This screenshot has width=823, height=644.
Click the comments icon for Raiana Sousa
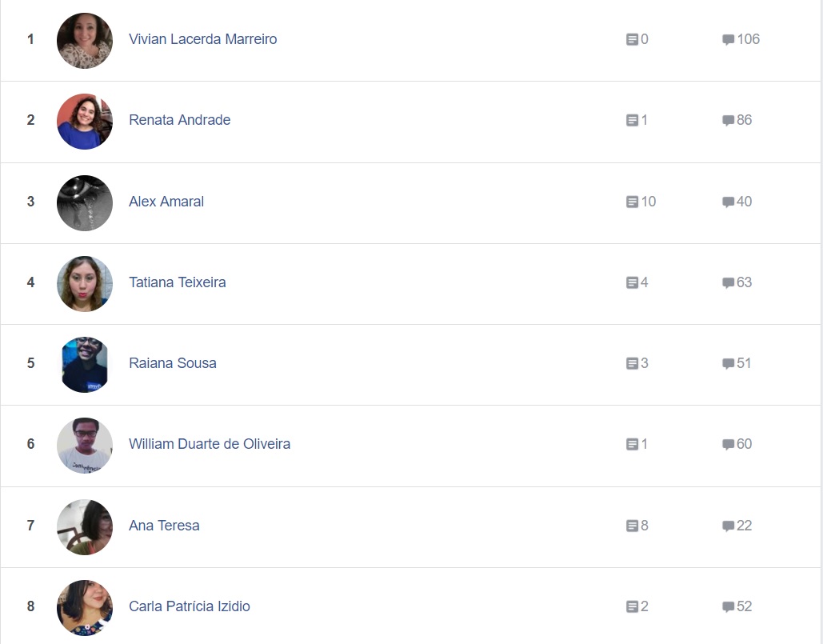click(728, 363)
